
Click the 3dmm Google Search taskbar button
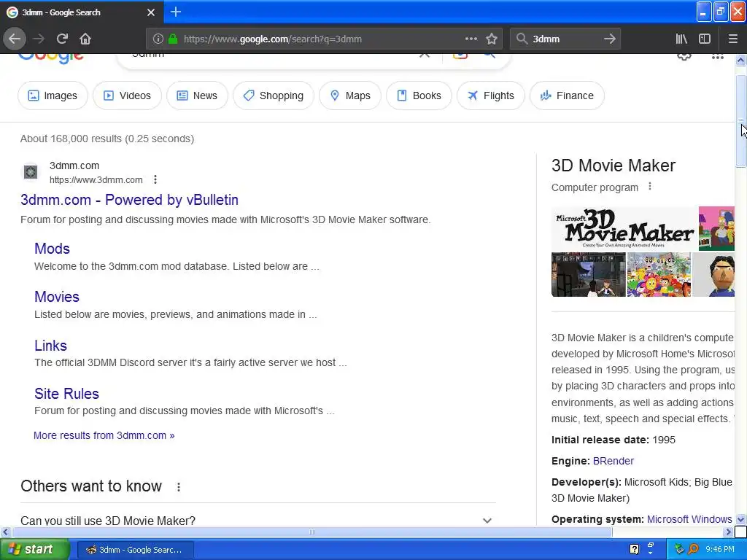click(x=136, y=550)
